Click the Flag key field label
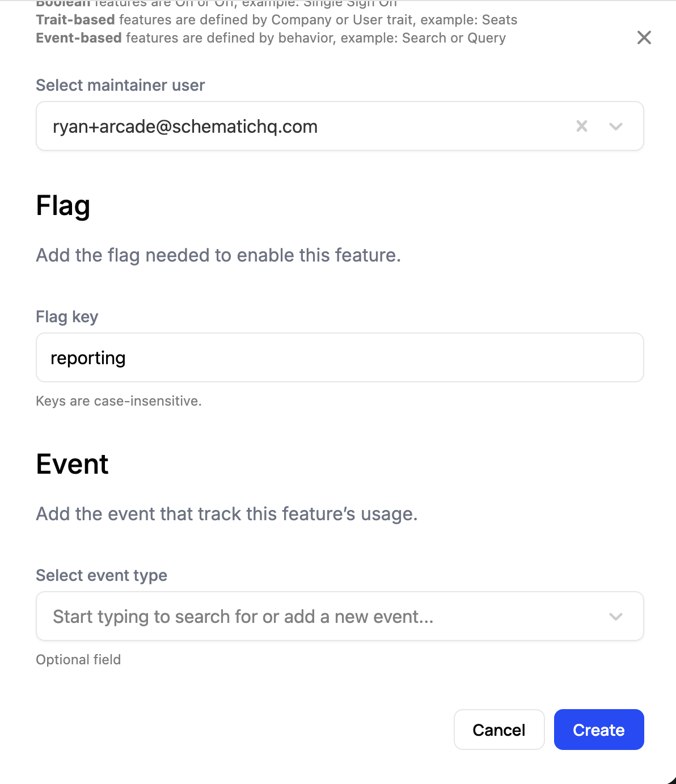The image size is (676, 784). click(x=67, y=317)
